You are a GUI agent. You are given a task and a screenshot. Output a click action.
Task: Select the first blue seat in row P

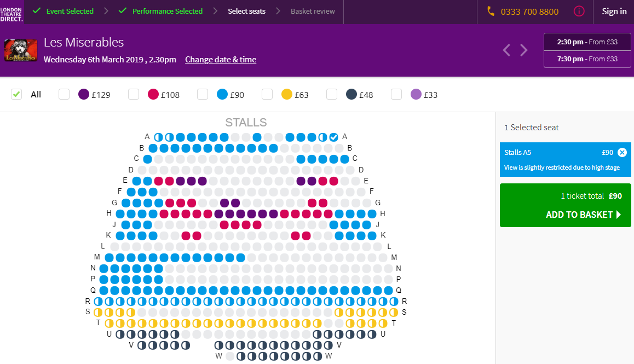point(104,280)
